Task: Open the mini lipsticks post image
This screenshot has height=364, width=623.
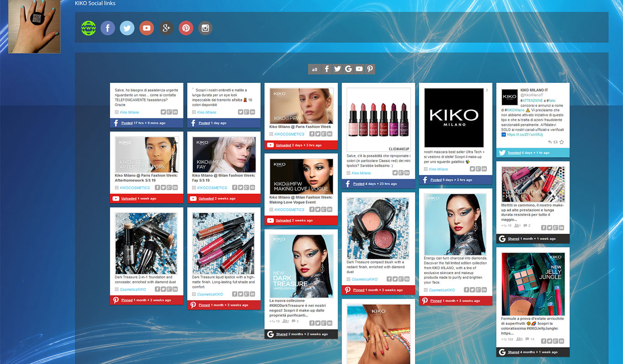Action: click(379, 119)
